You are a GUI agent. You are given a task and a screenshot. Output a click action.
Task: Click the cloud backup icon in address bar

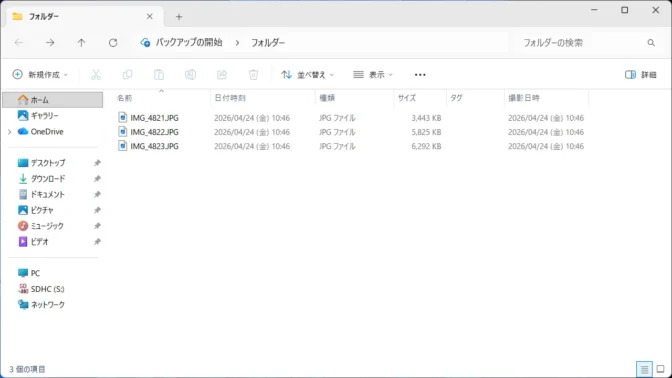(x=145, y=42)
